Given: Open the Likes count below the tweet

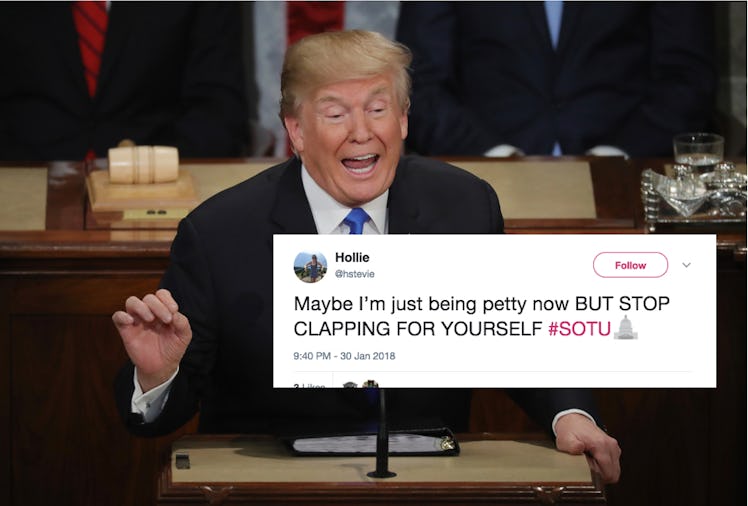Looking at the screenshot, I should point(310,385).
